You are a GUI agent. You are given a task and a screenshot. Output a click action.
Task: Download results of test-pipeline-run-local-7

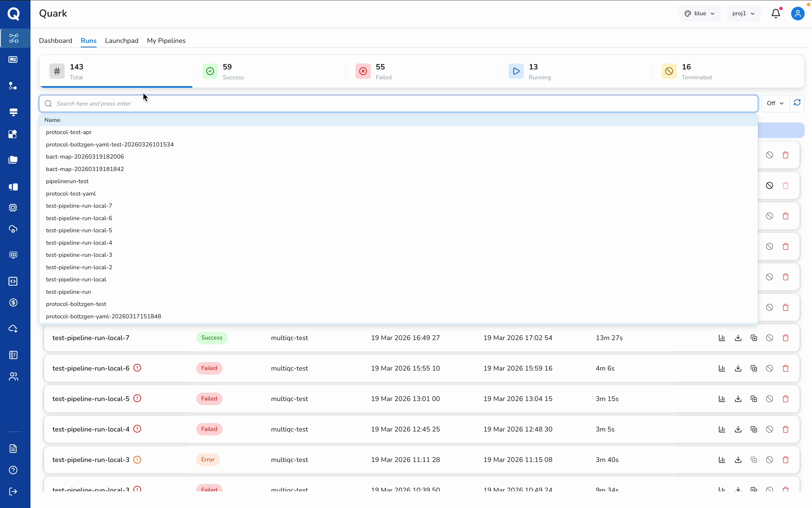click(738, 338)
